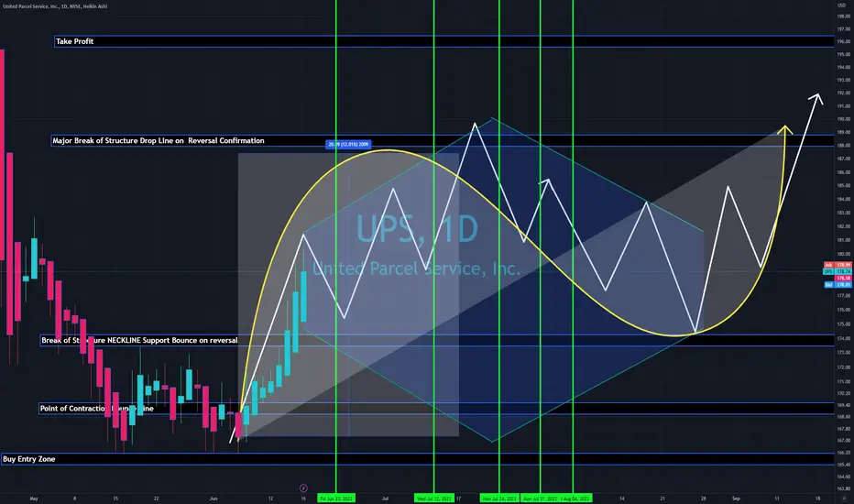The width and height of the screenshot is (854, 504).
Task: Click the 196.00 price axis label
Action: [843, 41]
